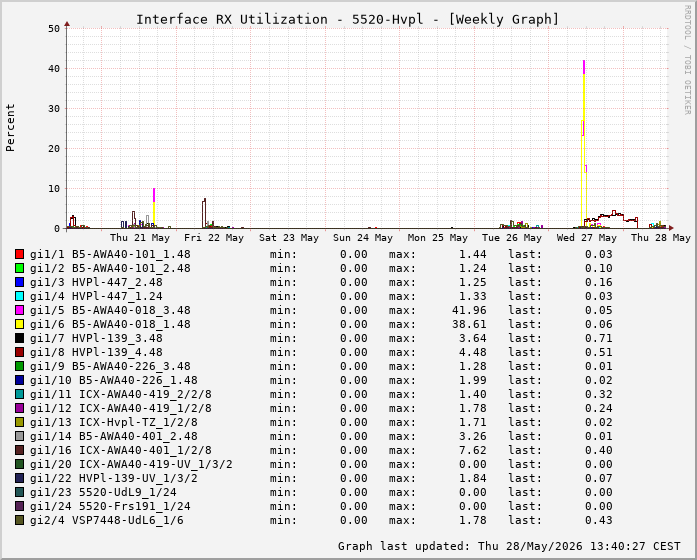
Task: Click the Thu 28 May axis label
Action: [x=661, y=238]
